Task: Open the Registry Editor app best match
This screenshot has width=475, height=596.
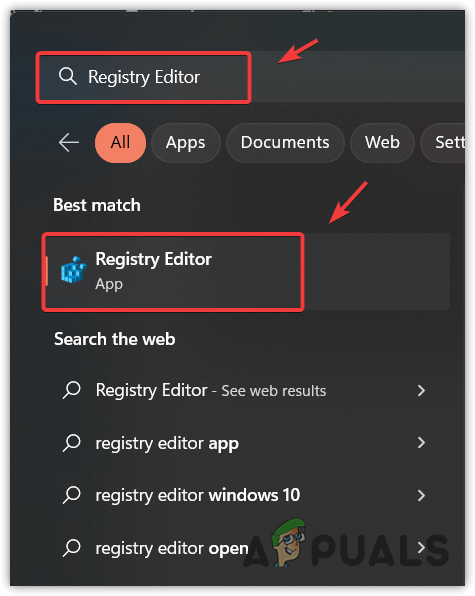Action: (x=247, y=272)
